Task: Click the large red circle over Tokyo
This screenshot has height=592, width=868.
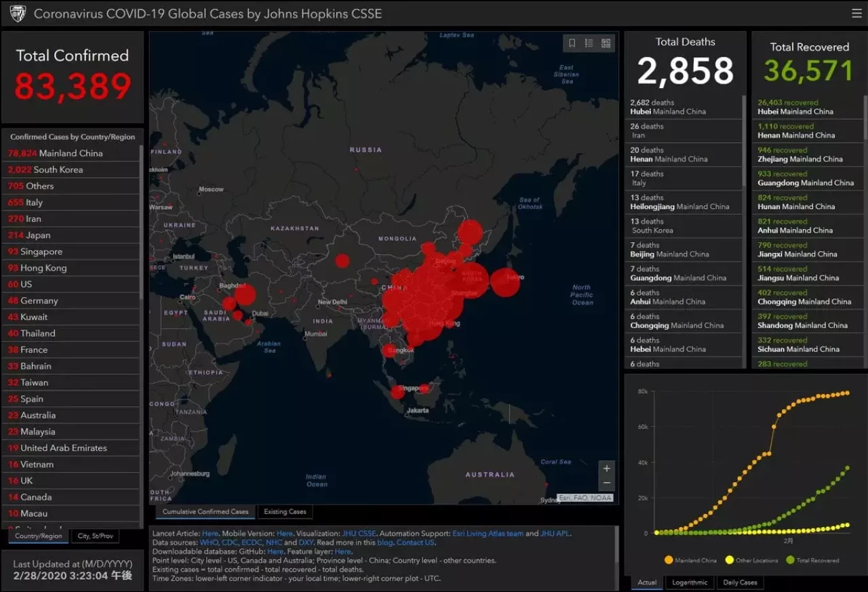Action: [505, 282]
